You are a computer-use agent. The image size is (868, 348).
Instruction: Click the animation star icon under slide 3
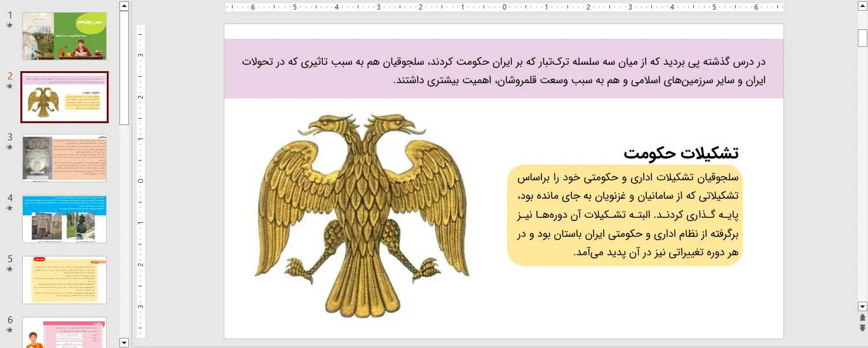pos(10,147)
